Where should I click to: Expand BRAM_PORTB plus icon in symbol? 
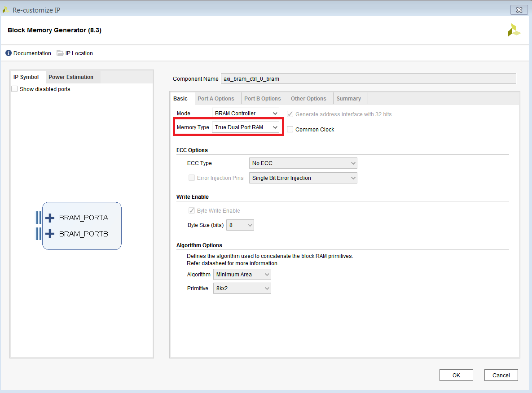tap(50, 234)
